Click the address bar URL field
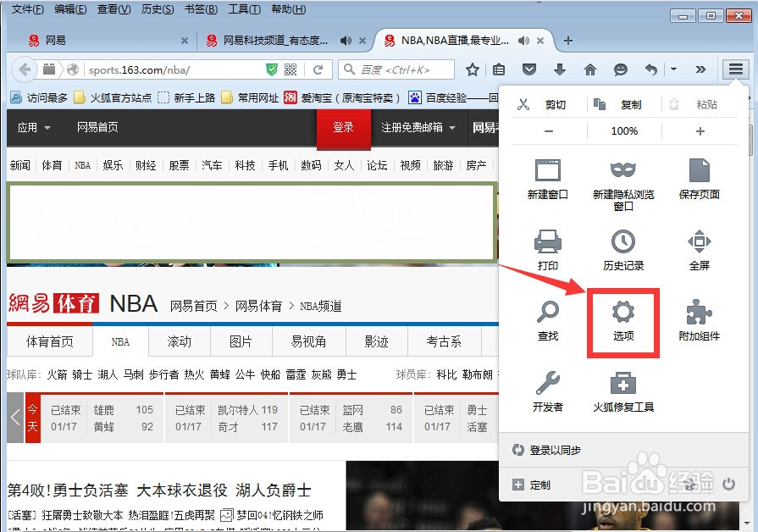This screenshot has height=532, width=758. (x=174, y=69)
